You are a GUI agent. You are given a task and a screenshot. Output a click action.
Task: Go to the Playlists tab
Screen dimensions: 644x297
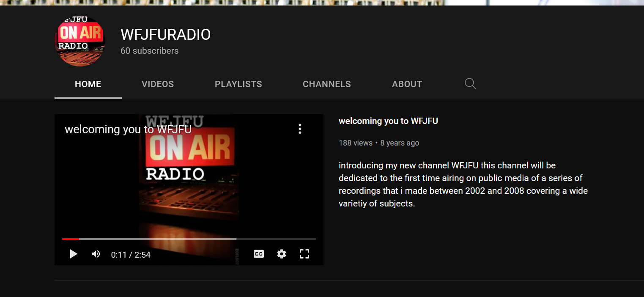(x=238, y=84)
